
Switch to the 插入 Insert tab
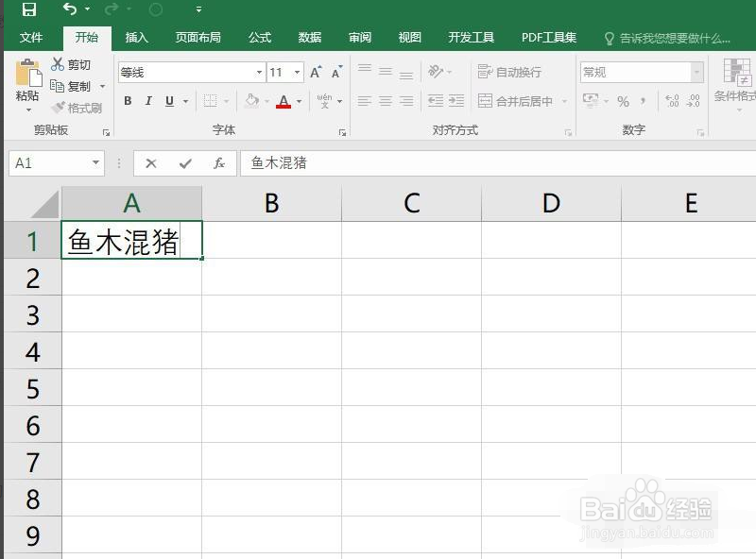[136, 38]
